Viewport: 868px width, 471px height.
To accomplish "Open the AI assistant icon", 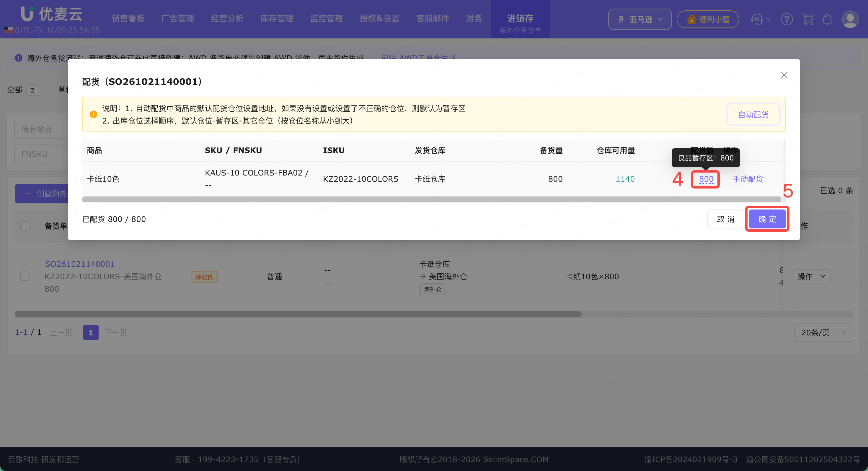I will pyautogui.click(x=757, y=19).
